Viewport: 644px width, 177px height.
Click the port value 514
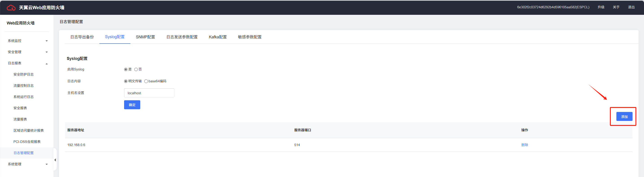pyautogui.click(x=297, y=145)
